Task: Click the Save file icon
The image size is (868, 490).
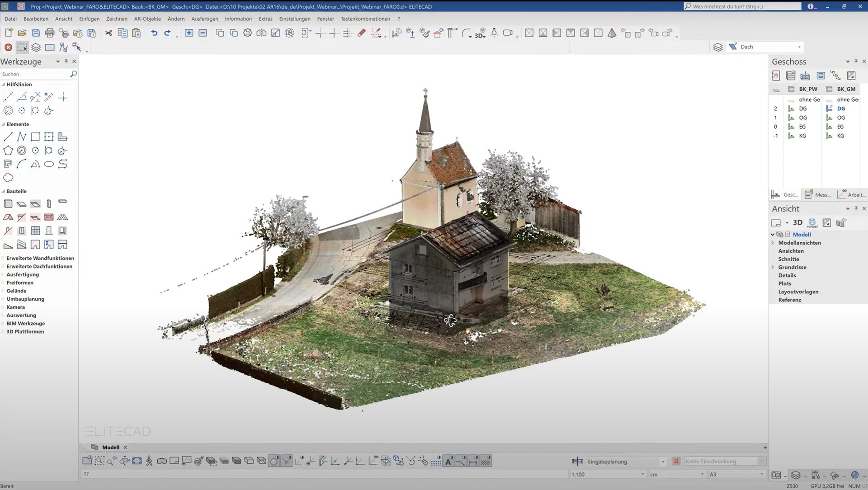Action: [36, 33]
